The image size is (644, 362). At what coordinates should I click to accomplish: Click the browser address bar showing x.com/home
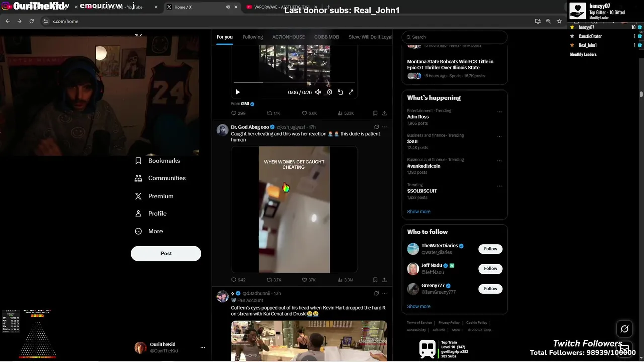point(287,21)
